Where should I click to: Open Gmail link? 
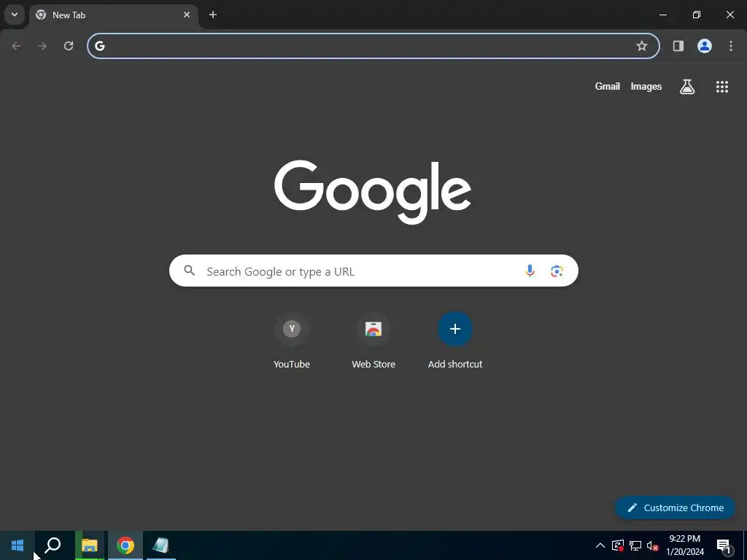tap(608, 86)
